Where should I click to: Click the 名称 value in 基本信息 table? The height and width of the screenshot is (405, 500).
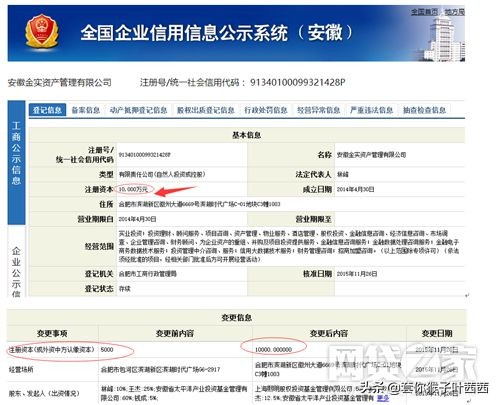click(x=371, y=155)
